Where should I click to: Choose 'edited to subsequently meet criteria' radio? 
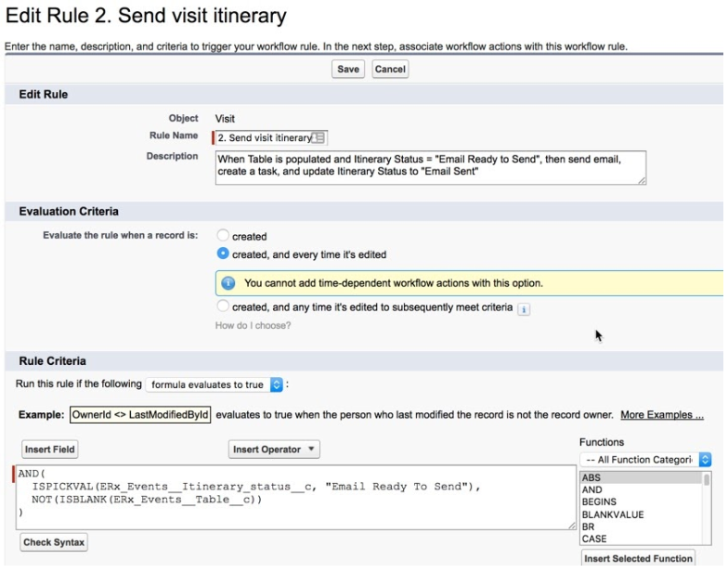[x=223, y=306]
